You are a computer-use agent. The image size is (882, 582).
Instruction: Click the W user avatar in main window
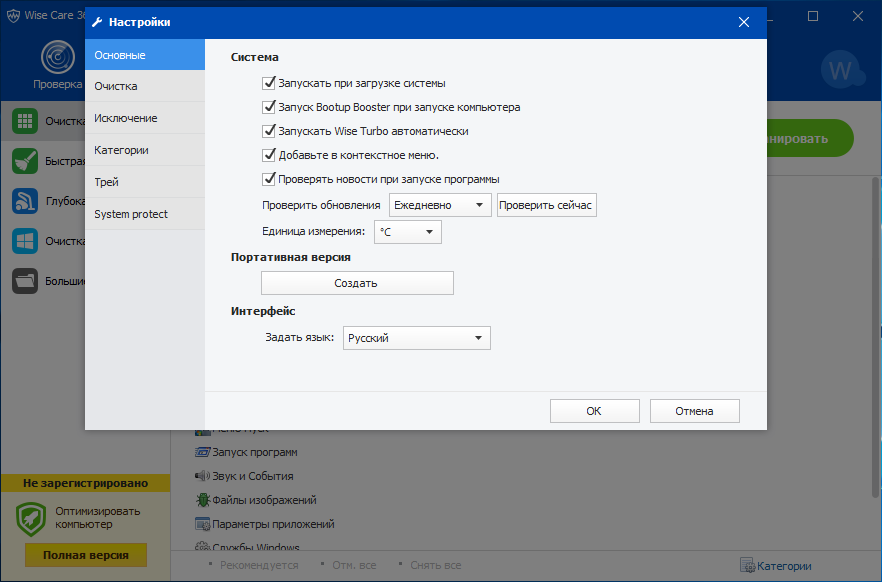coord(842,70)
